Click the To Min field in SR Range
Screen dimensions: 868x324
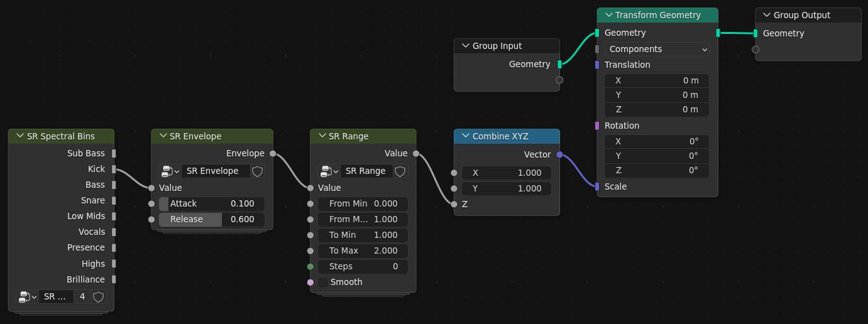[363, 235]
